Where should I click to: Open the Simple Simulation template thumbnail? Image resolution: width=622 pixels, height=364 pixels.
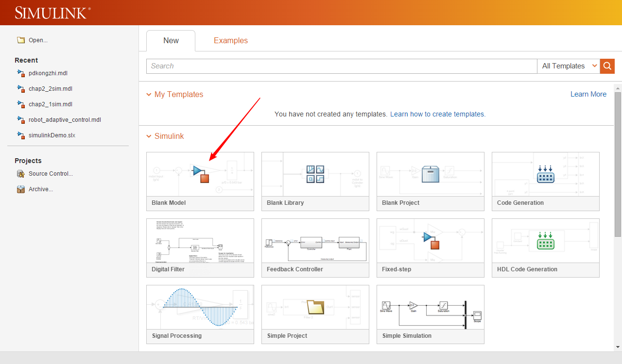pyautogui.click(x=431, y=307)
